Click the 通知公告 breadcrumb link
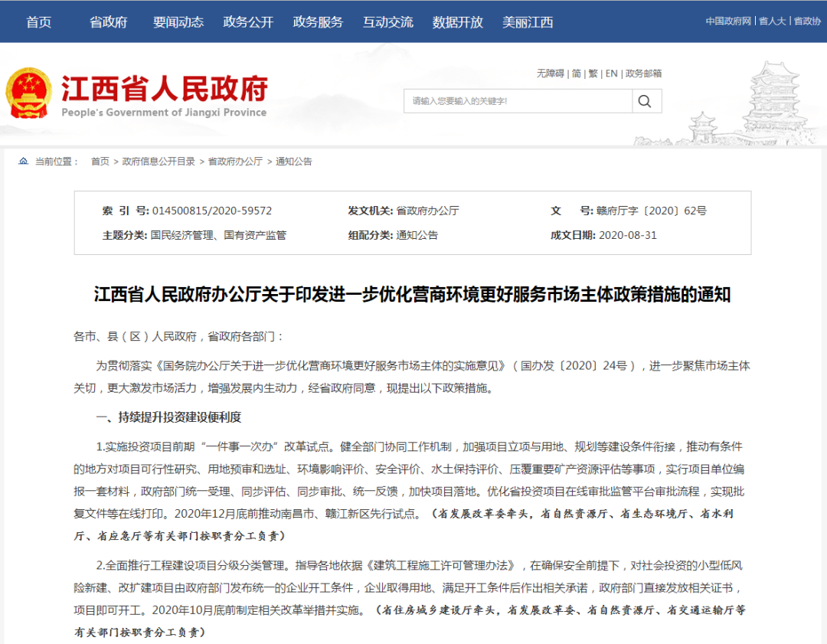This screenshot has height=644, width=827. click(294, 162)
